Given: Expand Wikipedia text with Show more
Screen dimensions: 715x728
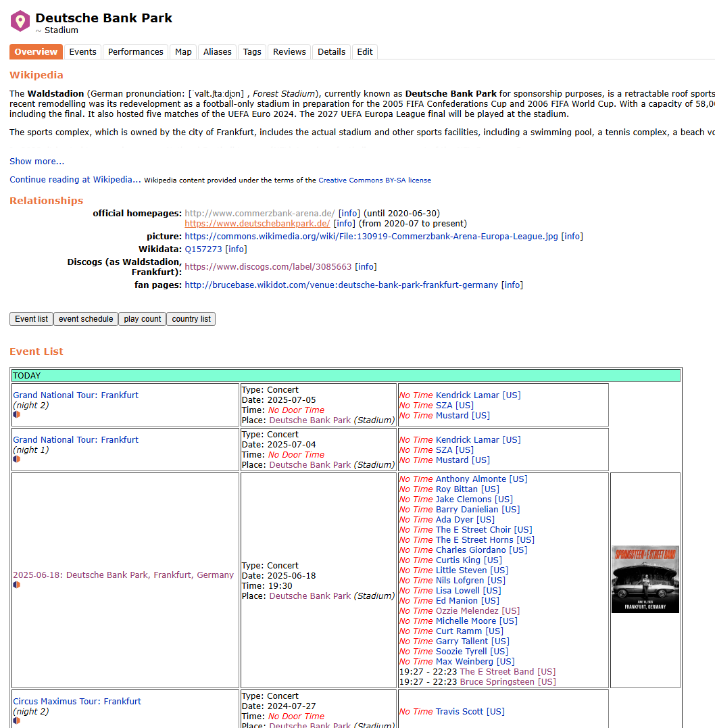Looking at the screenshot, I should [x=37, y=162].
